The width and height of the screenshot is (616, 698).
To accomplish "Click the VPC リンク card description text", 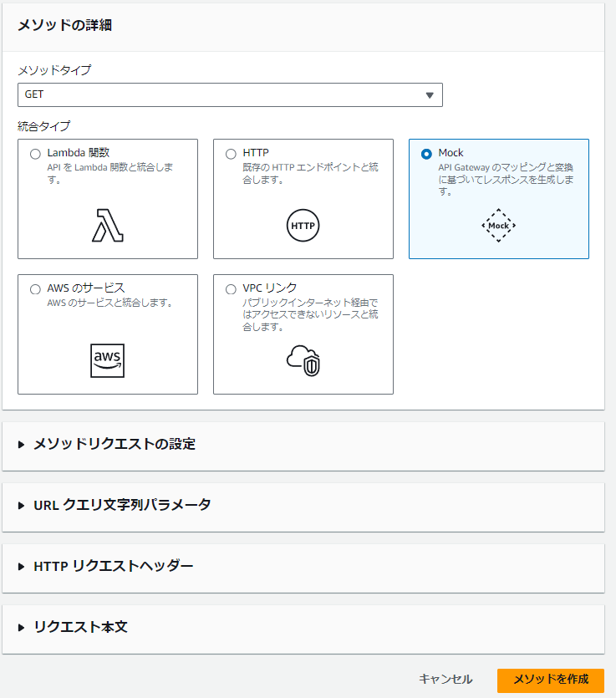I will [310, 314].
